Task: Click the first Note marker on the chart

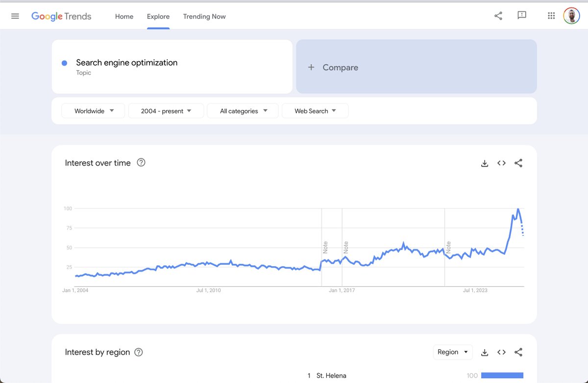Action: (325, 247)
